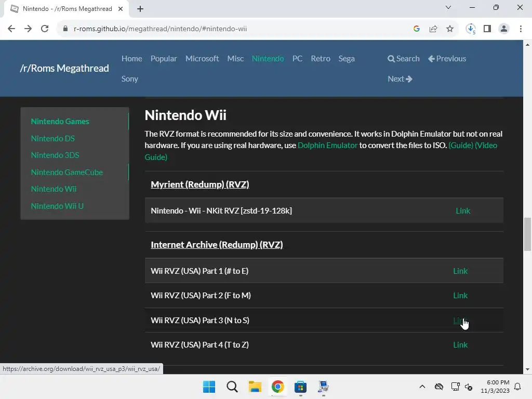The width and height of the screenshot is (532, 399).
Task: Open the Dolphin Emulator link
Action: 327,145
